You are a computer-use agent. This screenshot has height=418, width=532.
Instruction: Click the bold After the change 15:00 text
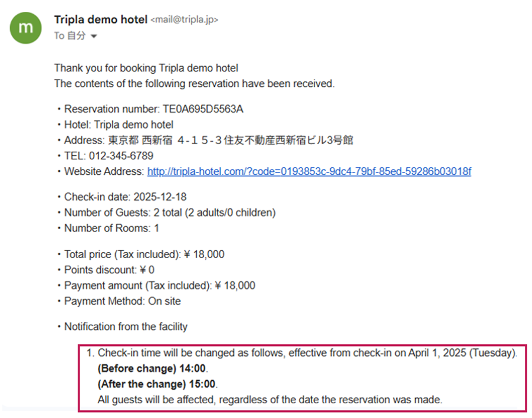(x=157, y=384)
